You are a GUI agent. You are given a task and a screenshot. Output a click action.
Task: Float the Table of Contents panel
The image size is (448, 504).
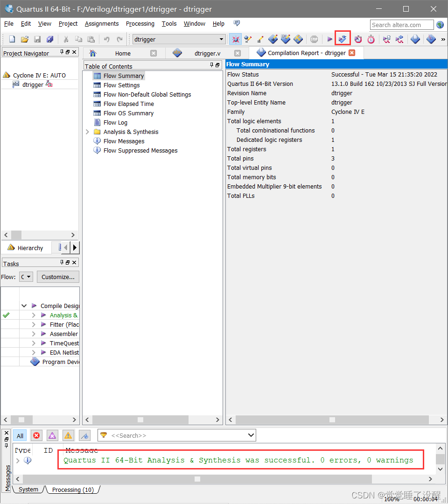coord(217,65)
